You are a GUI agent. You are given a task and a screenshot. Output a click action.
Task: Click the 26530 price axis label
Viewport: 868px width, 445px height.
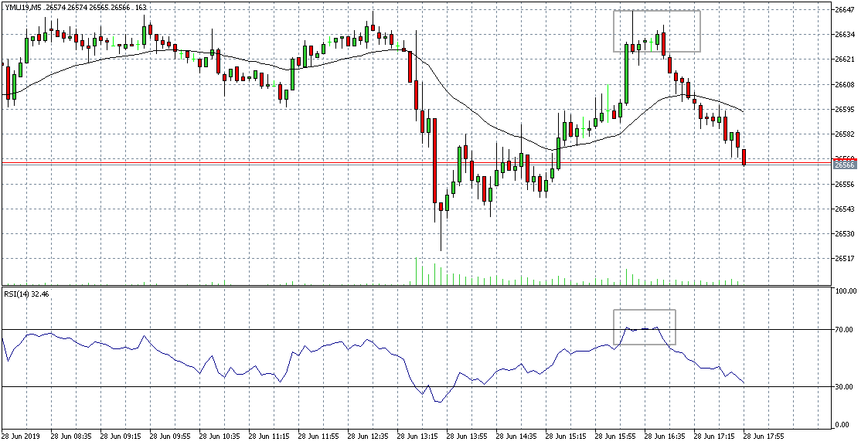845,234
